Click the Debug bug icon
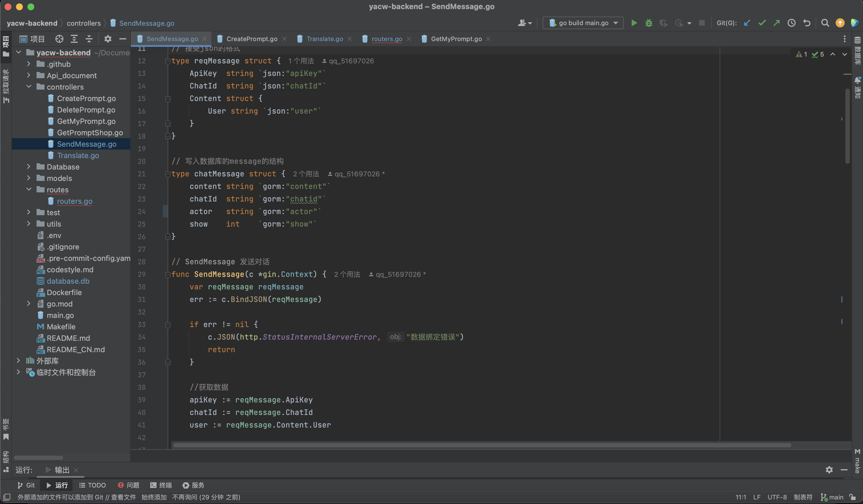The height and width of the screenshot is (504, 863). click(x=649, y=23)
